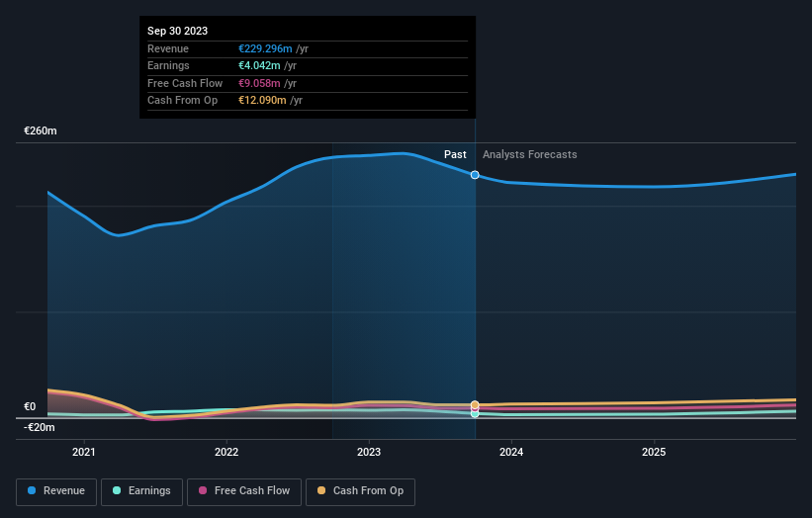The image size is (812, 518).
Task: Click the €260m y-axis label
Action: 41,130
